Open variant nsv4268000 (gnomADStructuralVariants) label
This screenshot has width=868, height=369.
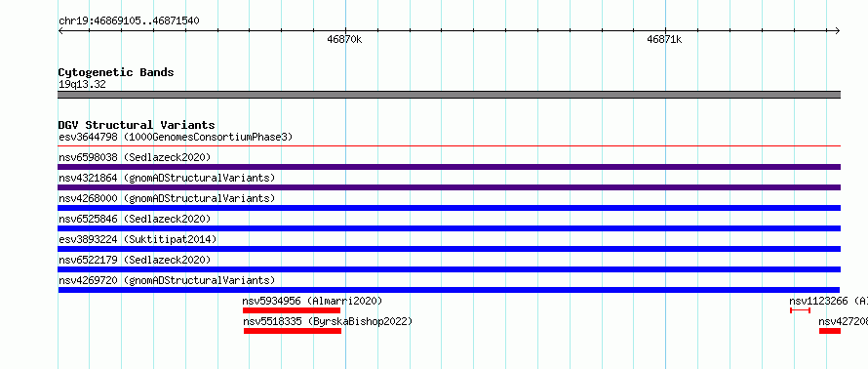pyautogui.click(x=167, y=198)
